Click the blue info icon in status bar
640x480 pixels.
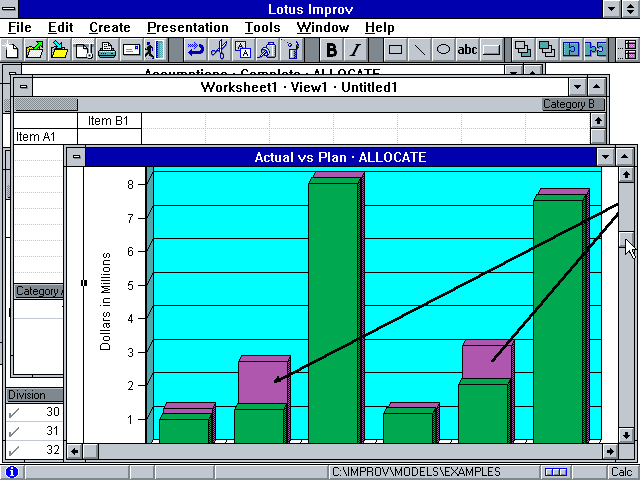click(x=11, y=472)
